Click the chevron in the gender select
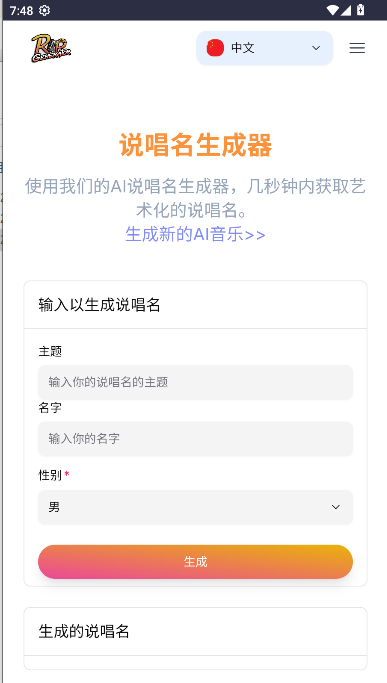This screenshot has height=683, width=387. pyautogui.click(x=336, y=507)
